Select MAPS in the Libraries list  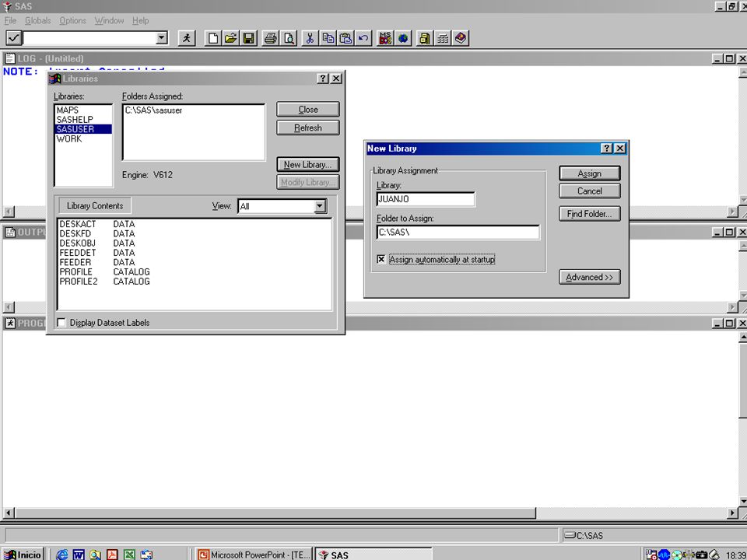83,110
